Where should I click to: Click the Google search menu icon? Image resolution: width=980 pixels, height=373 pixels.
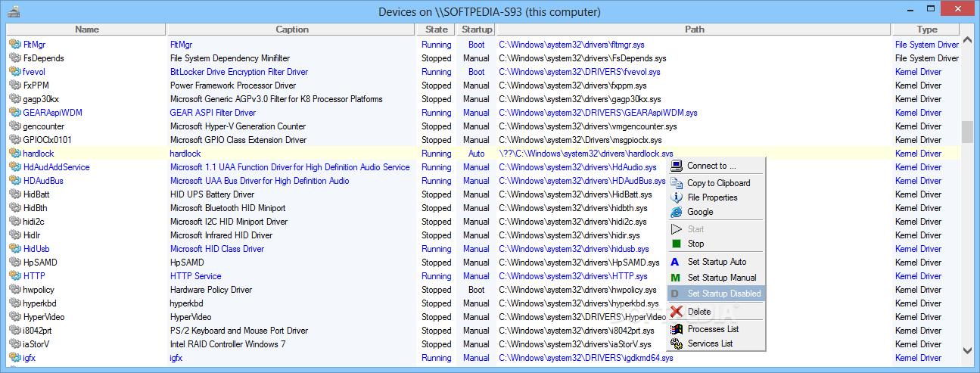[677, 212]
